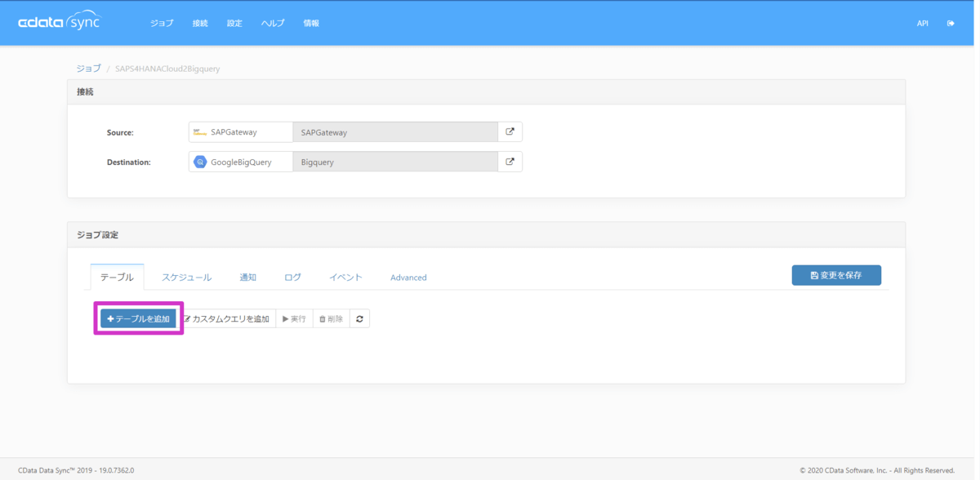Click the カスタムクエリを追加 button
The width and height of the screenshot is (980, 480).
[x=226, y=318]
